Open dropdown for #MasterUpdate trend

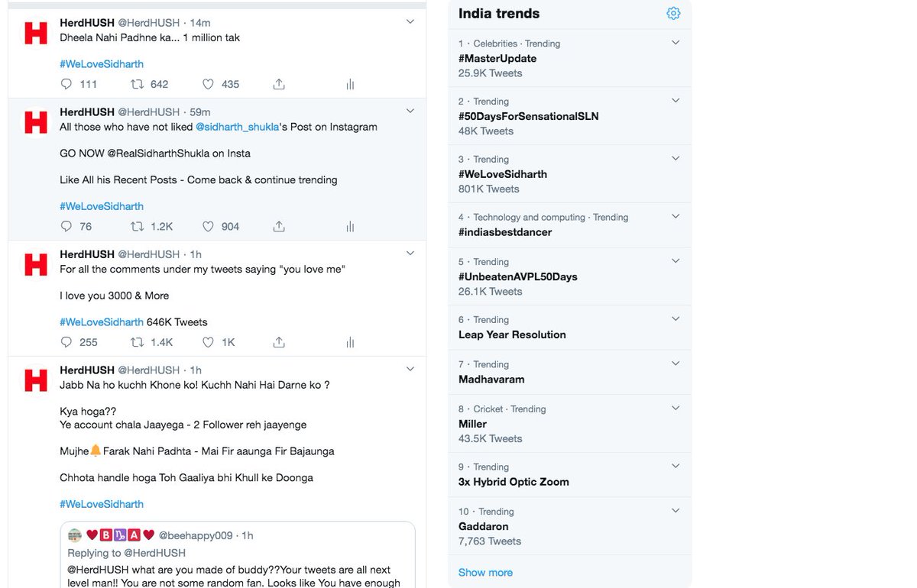pyautogui.click(x=676, y=43)
